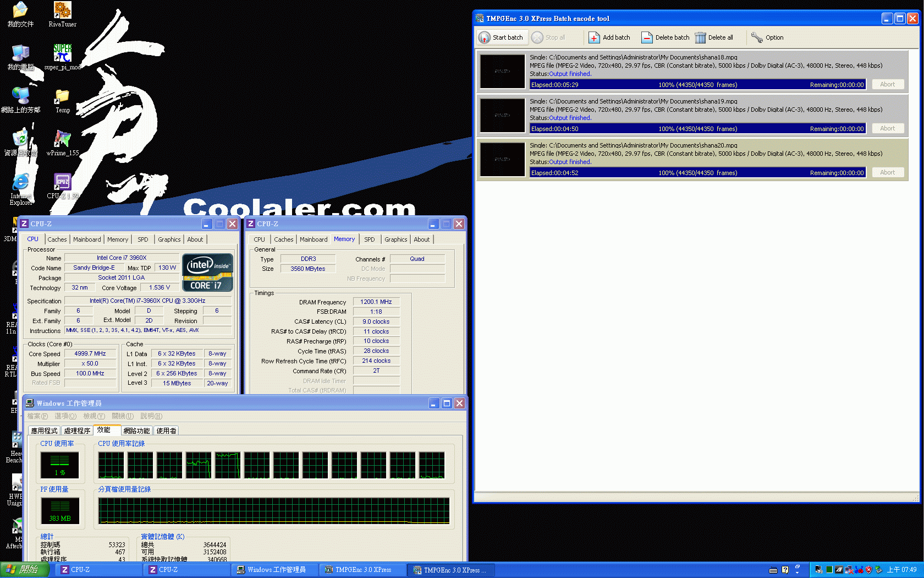
Task: Click Abort for the shana18.mpg job
Action: pos(888,84)
